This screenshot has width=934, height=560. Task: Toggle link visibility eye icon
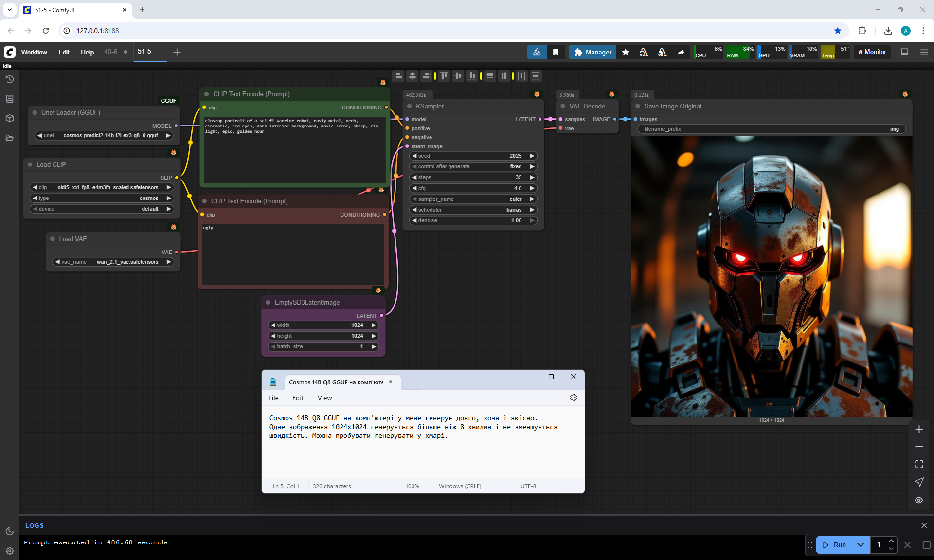919,500
